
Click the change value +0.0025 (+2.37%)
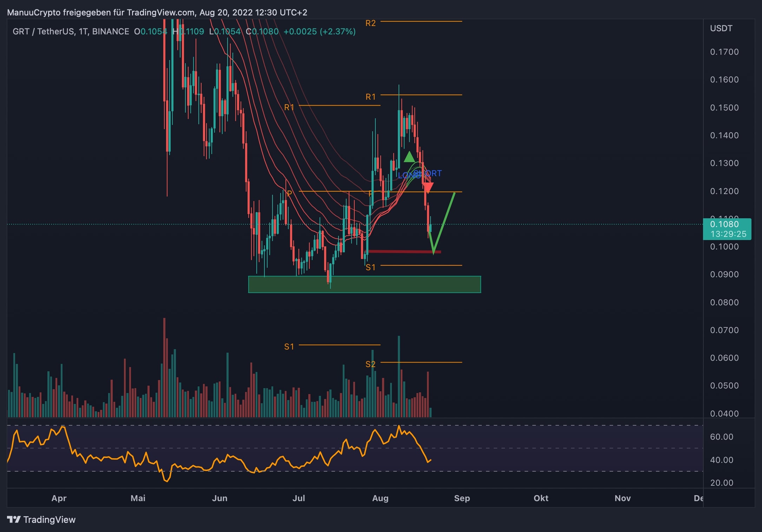320,32
